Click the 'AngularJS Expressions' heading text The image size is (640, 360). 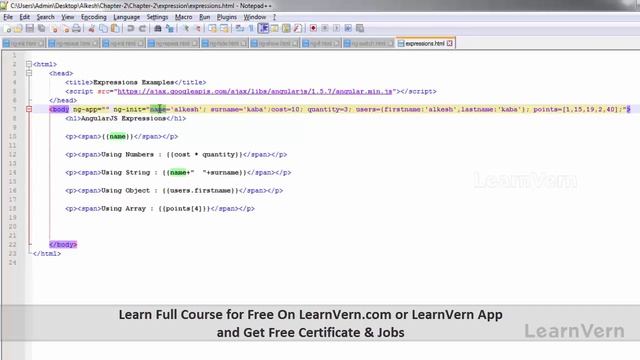point(123,118)
